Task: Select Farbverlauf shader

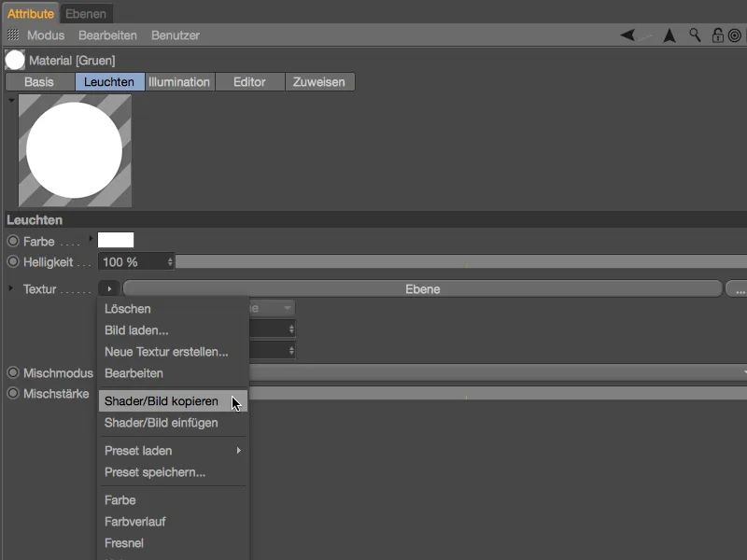Action: coord(174,522)
